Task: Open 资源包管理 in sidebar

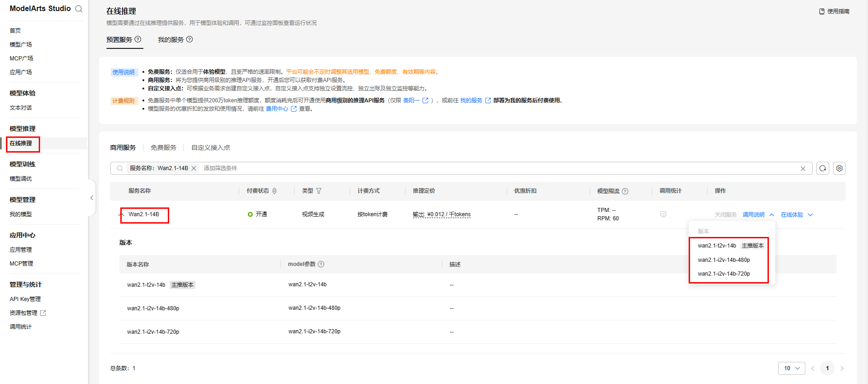Action: (x=24, y=313)
